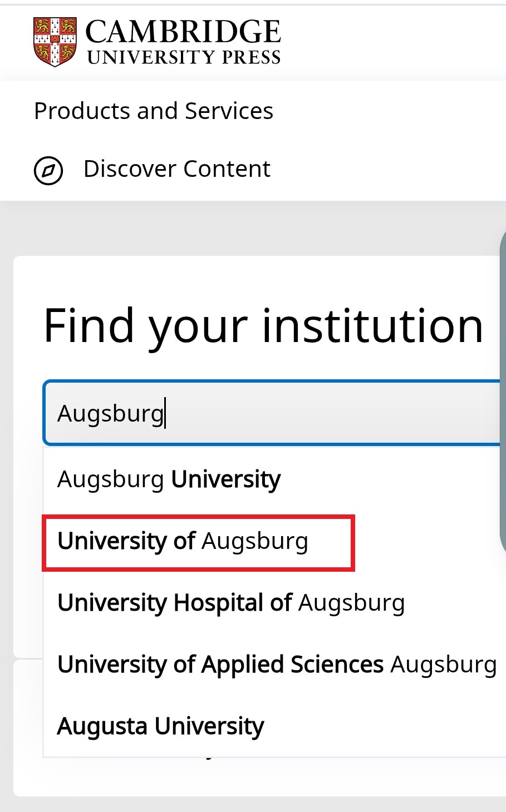
Task: Click the compass icon beside Discover Content
Action: click(48, 170)
